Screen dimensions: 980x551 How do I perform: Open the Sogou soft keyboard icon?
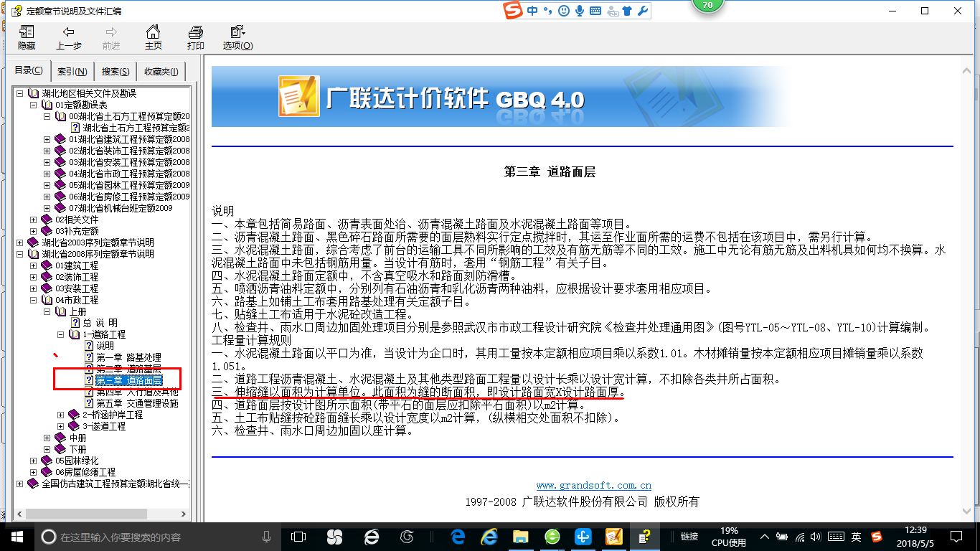click(595, 11)
